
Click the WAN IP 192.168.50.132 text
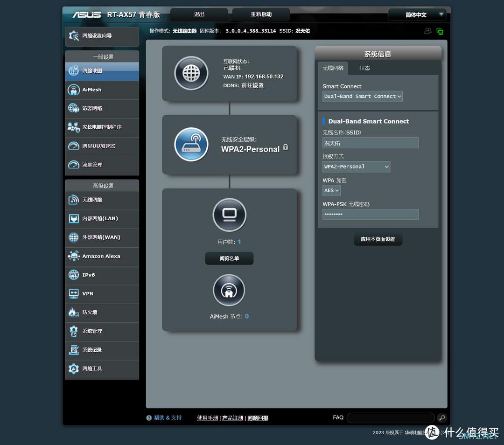[264, 76]
